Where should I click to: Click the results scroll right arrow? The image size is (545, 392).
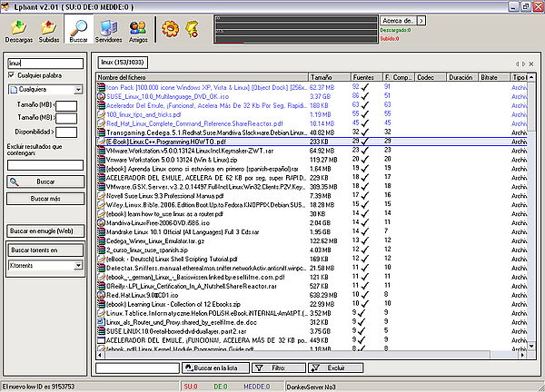(522, 355)
